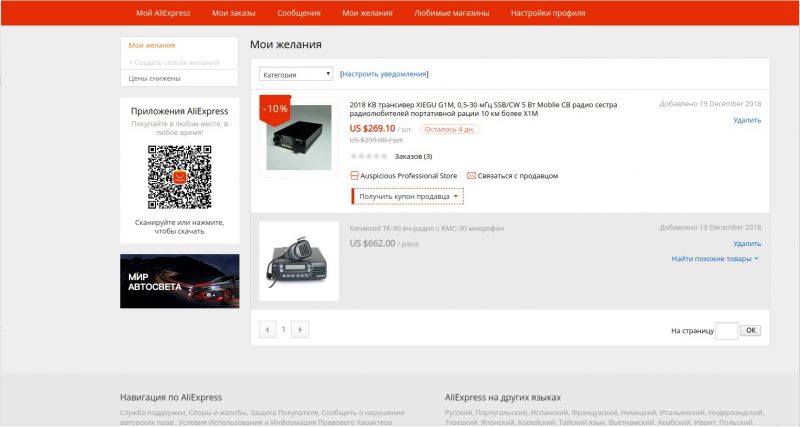Click Связаться с продавцом link
This screenshot has width=800, height=427.
(x=518, y=176)
